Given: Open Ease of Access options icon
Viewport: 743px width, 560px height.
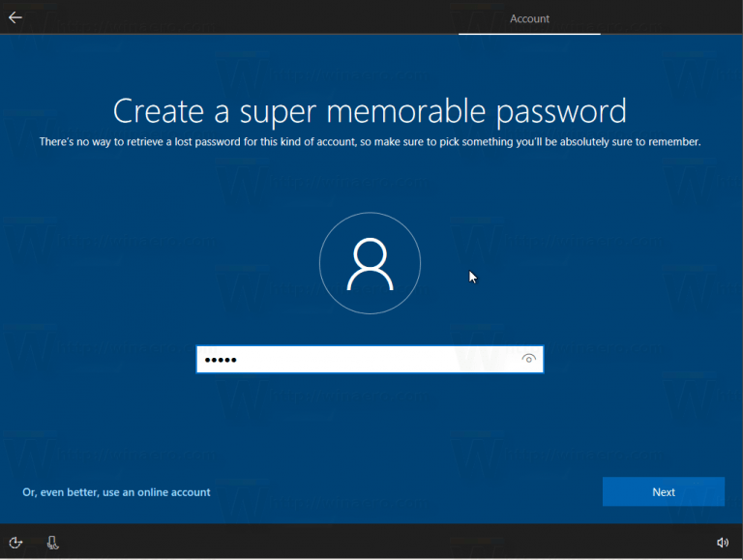Looking at the screenshot, I should click(x=15, y=543).
